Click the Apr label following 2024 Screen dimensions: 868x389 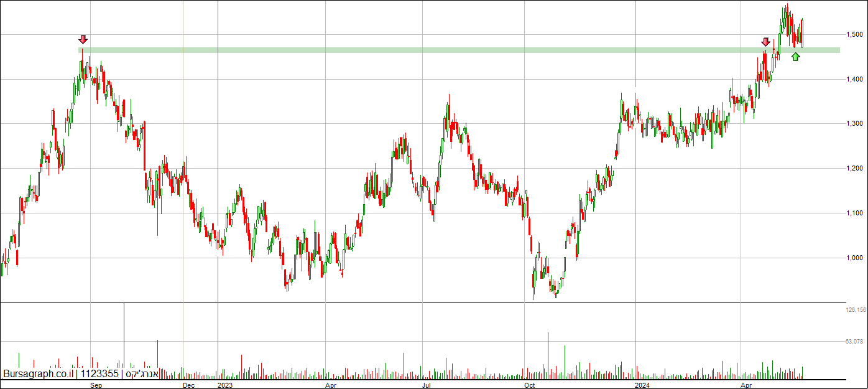[x=747, y=385]
